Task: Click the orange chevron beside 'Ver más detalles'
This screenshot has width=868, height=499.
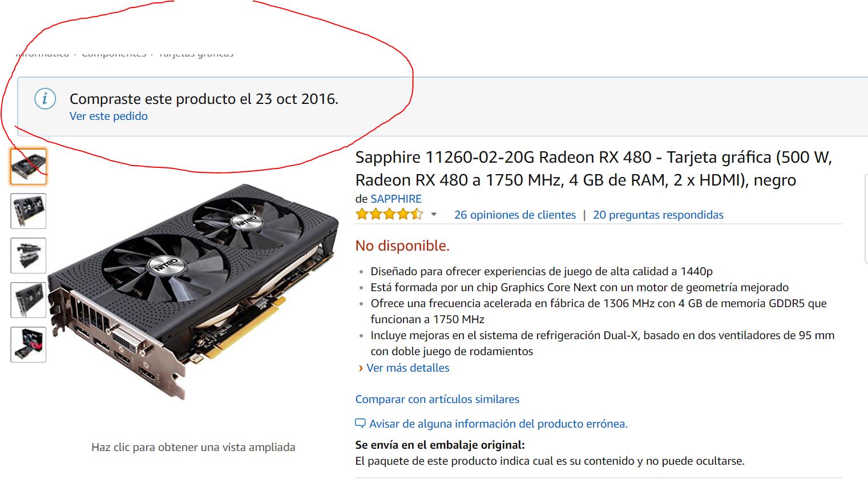Action: coord(361,368)
